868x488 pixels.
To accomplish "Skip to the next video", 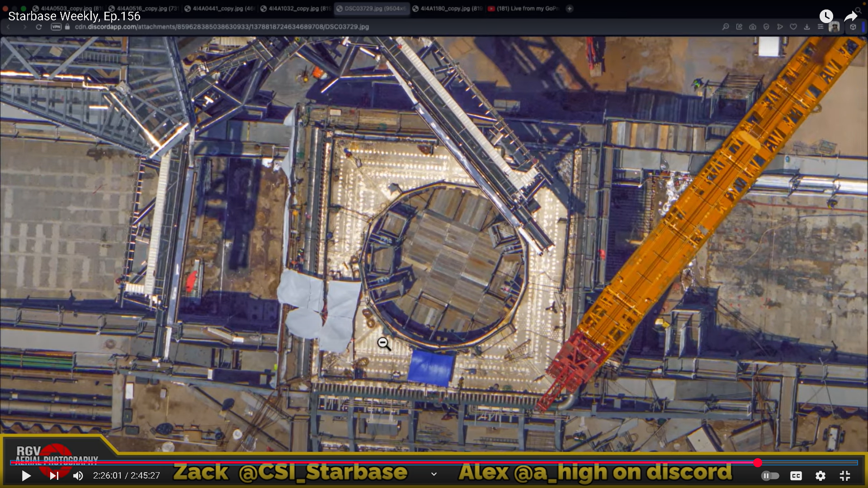I will pos(54,475).
